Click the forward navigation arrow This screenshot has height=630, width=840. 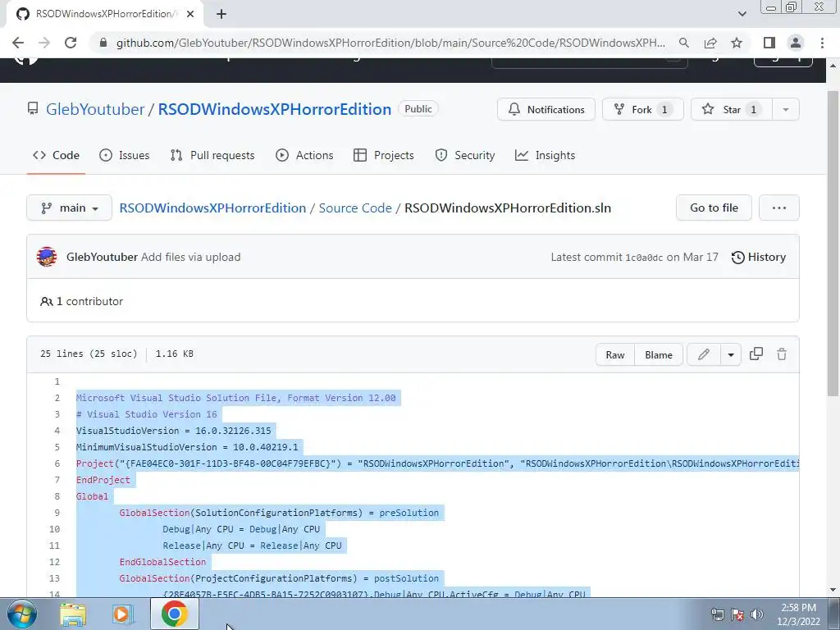coord(44,43)
